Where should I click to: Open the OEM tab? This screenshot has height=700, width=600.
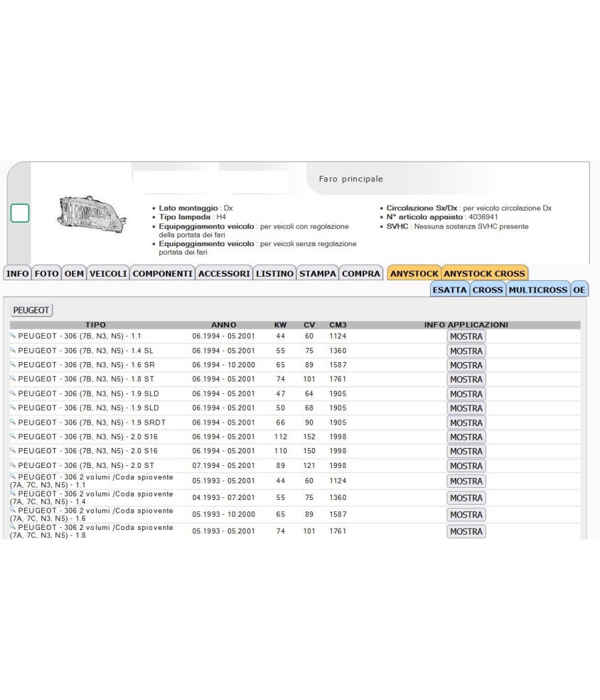pos(74,273)
